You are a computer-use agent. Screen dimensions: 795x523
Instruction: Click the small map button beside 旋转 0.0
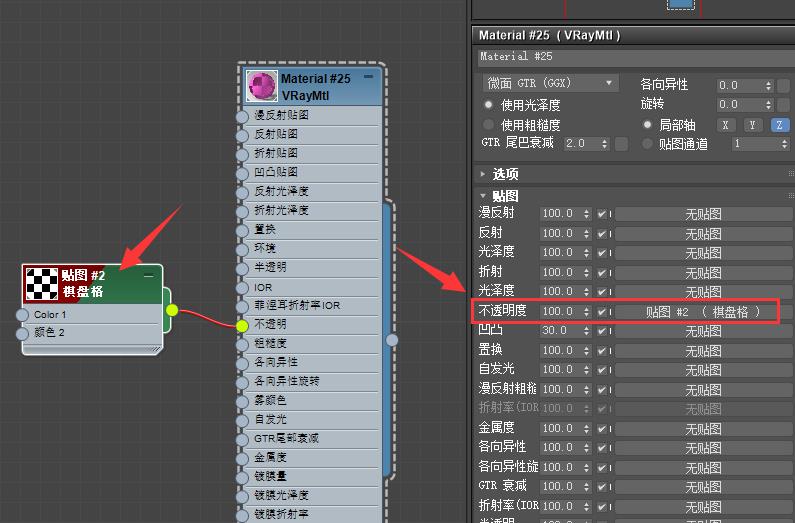point(784,105)
